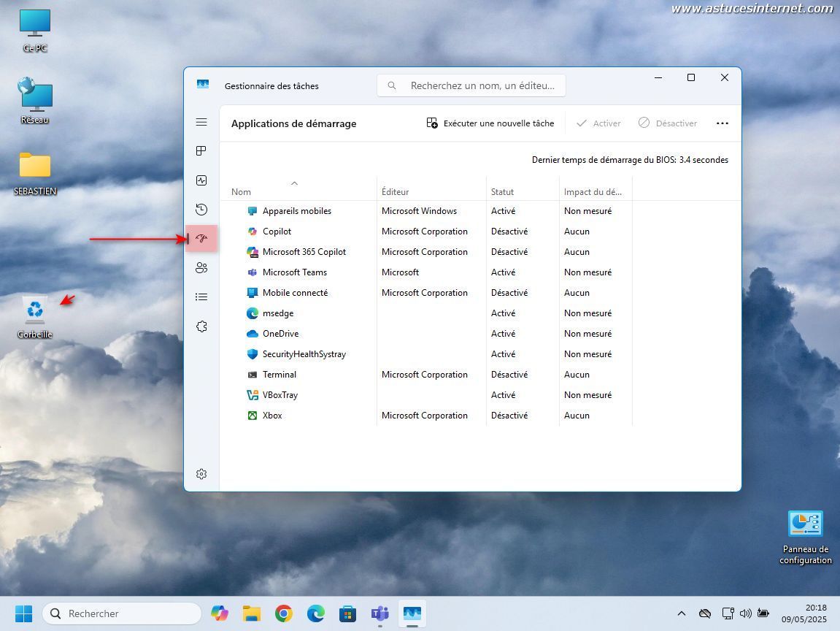Screen dimensions: 840x631
Task: Open the Services page icon in sidebar
Action: point(201,326)
